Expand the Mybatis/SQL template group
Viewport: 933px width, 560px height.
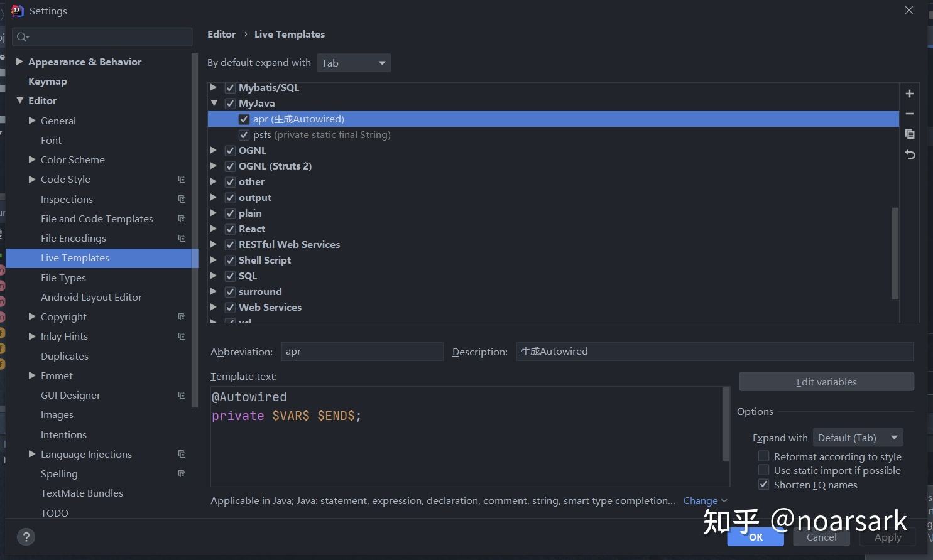[214, 87]
